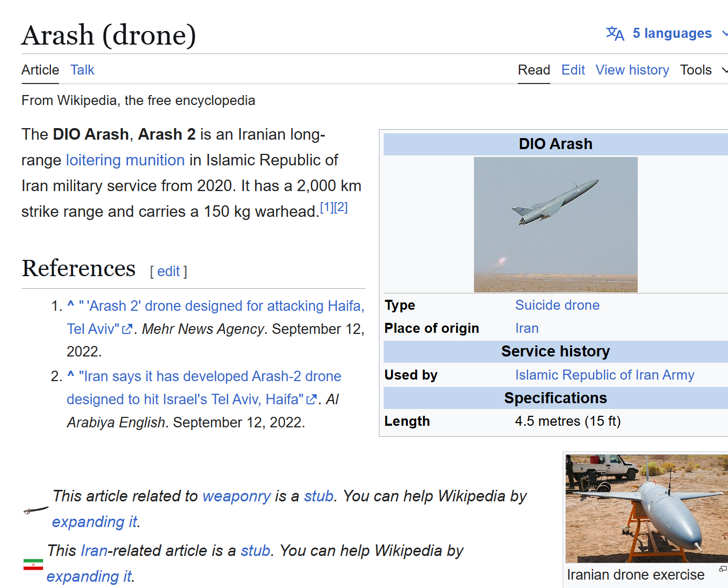Viewport: 728px width, 588px height.
Task: Click the language translate icon
Action: (615, 34)
